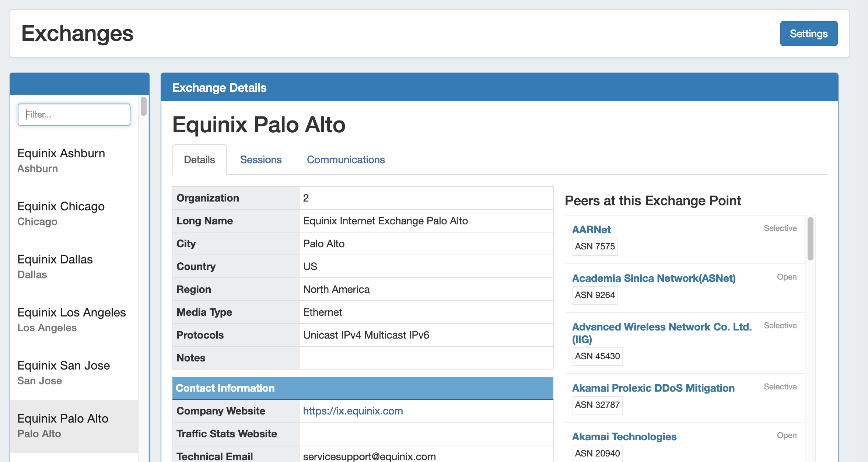
Task: Open Academia Sinica Network(ASNet) peer
Action: 654,278
